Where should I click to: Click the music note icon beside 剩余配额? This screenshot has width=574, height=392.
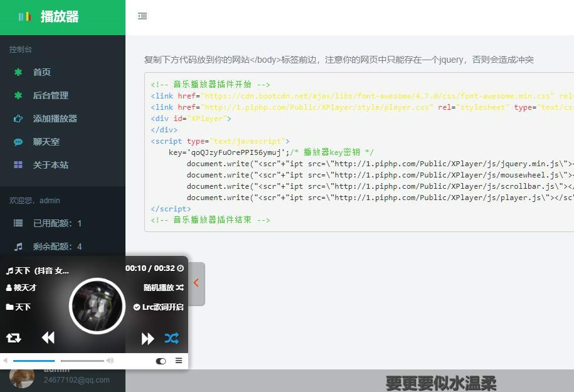[18, 246]
